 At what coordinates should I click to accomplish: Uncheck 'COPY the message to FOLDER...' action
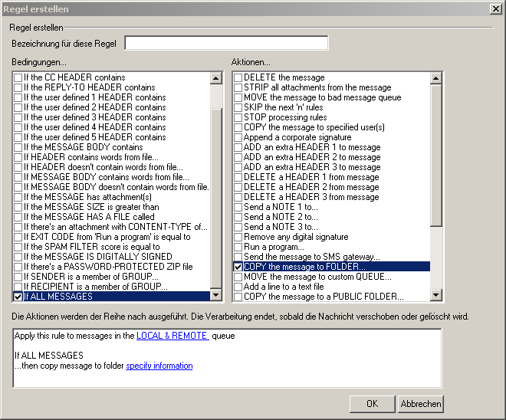point(238,267)
